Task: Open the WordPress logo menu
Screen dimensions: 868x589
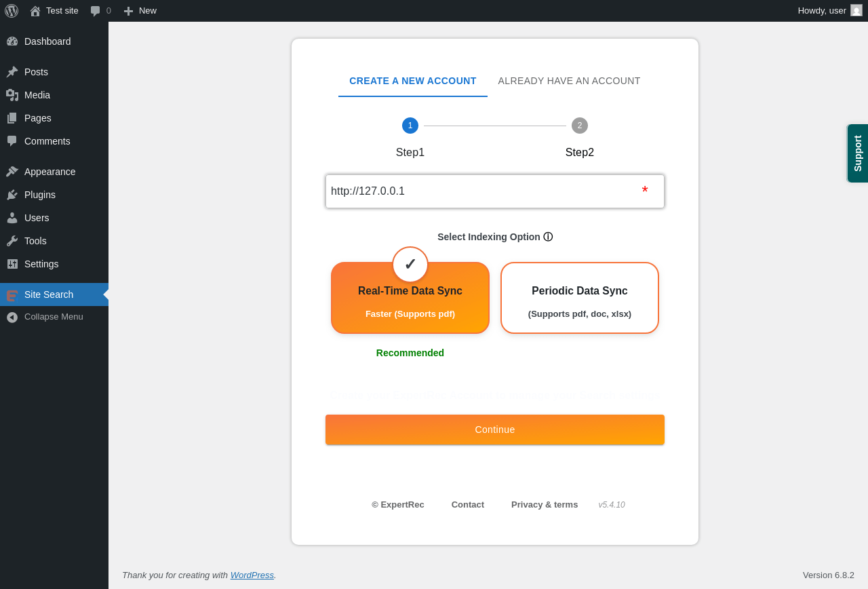Action: tap(12, 11)
